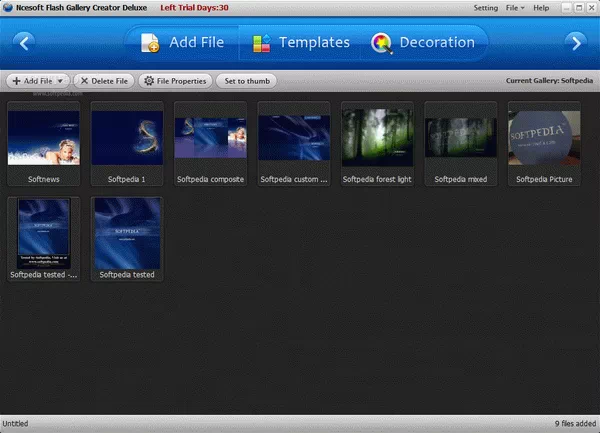Open the File menu dropdown
The image size is (600, 433).
pyautogui.click(x=516, y=7)
